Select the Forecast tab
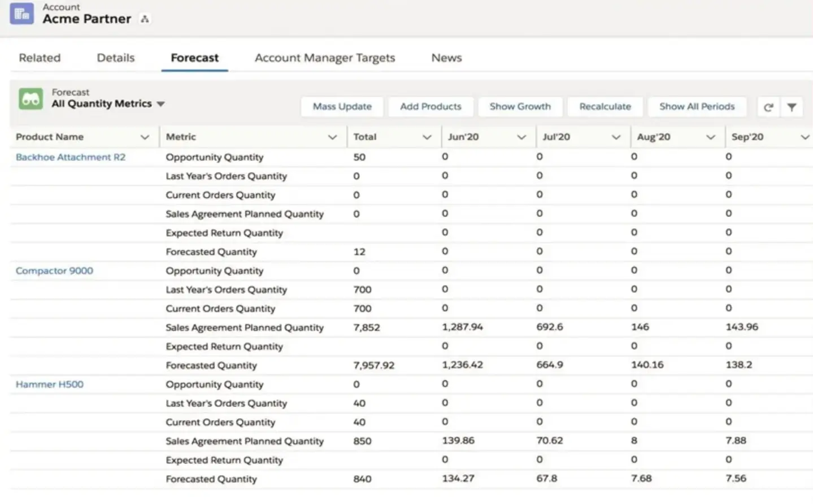Image resolution: width=813 pixels, height=504 pixels. [x=194, y=58]
